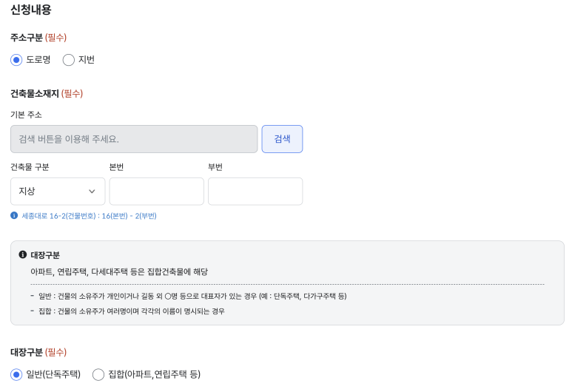Select the 도로명 address type radio button
The image size is (572, 392).
pos(16,59)
